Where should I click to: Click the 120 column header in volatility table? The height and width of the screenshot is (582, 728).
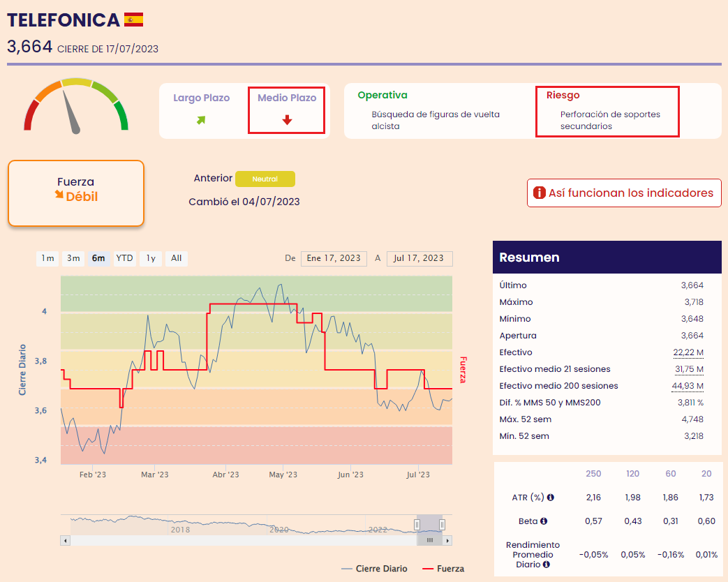633,473
